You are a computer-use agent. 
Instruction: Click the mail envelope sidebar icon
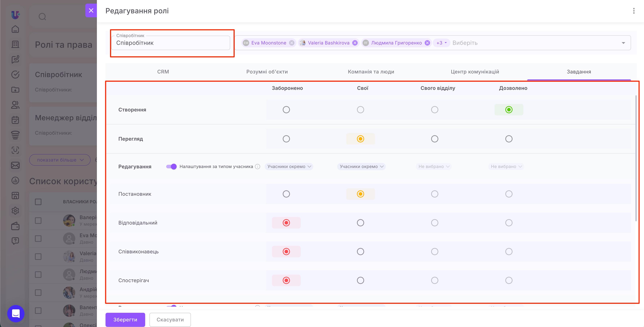coord(15,165)
